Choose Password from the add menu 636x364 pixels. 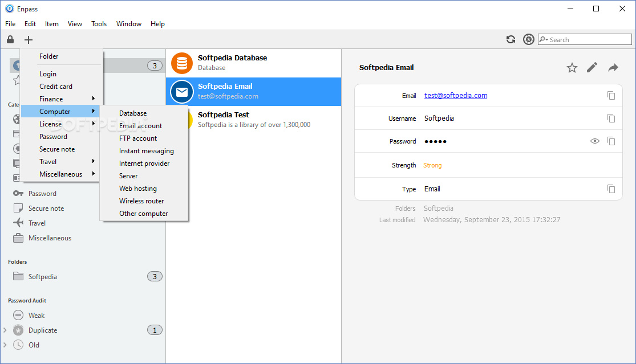tap(61, 137)
